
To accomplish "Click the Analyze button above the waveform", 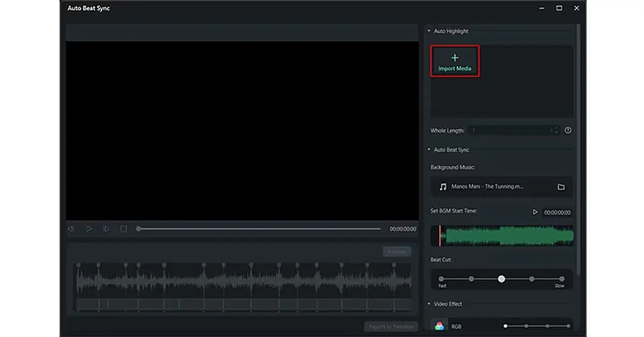I will click(x=397, y=252).
